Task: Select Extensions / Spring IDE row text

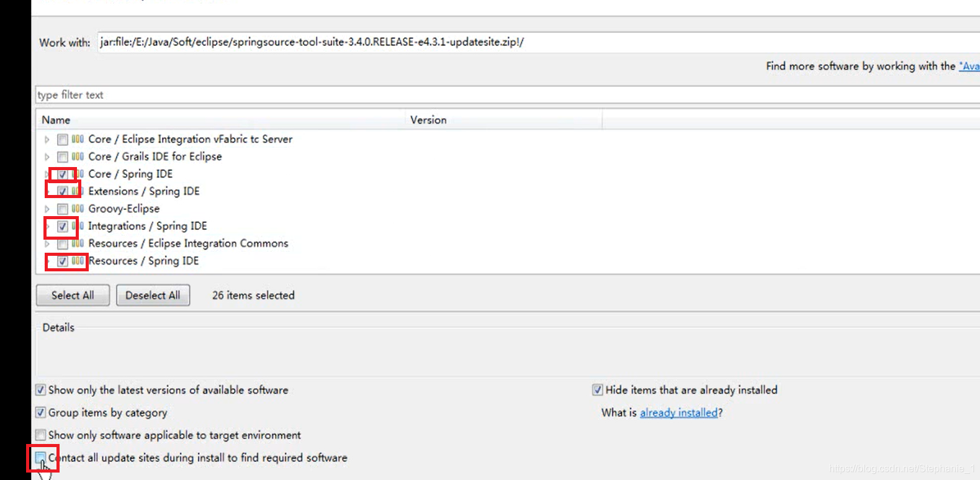Action: coord(144,191)
